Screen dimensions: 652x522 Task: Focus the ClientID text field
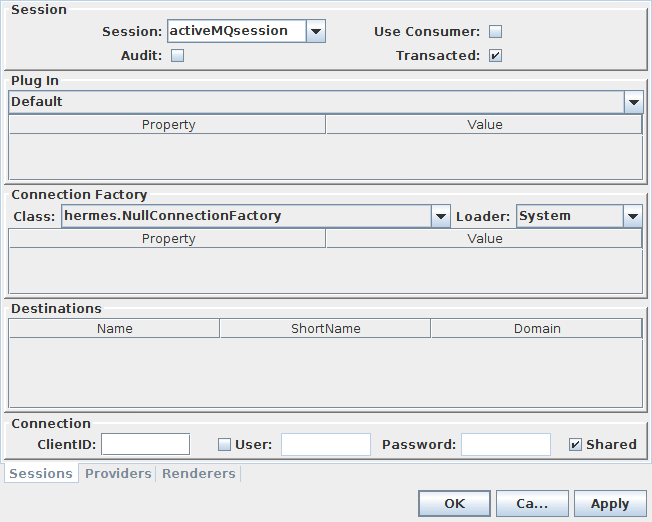click(146, 445)
